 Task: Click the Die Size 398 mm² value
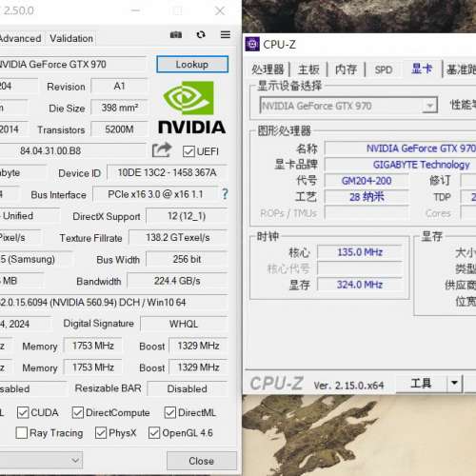(120, 108)
